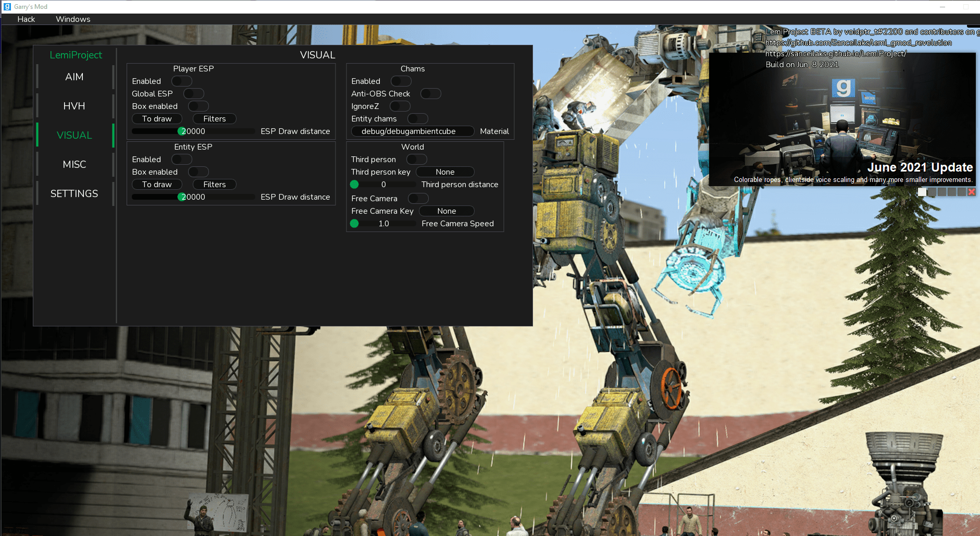Switch to the MISC tab
The width and height of the screenshot is (980, 536).
click(75, 164)
